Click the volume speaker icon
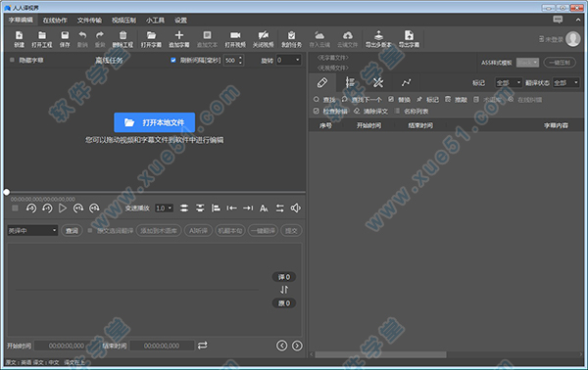The width and height of the screenshot is (588, 370). tap(296, 208)
